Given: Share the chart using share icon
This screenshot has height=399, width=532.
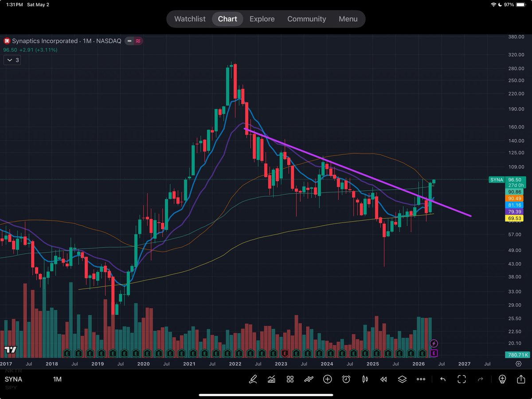Looking at the screenshot, I should (x=521, y=379).
